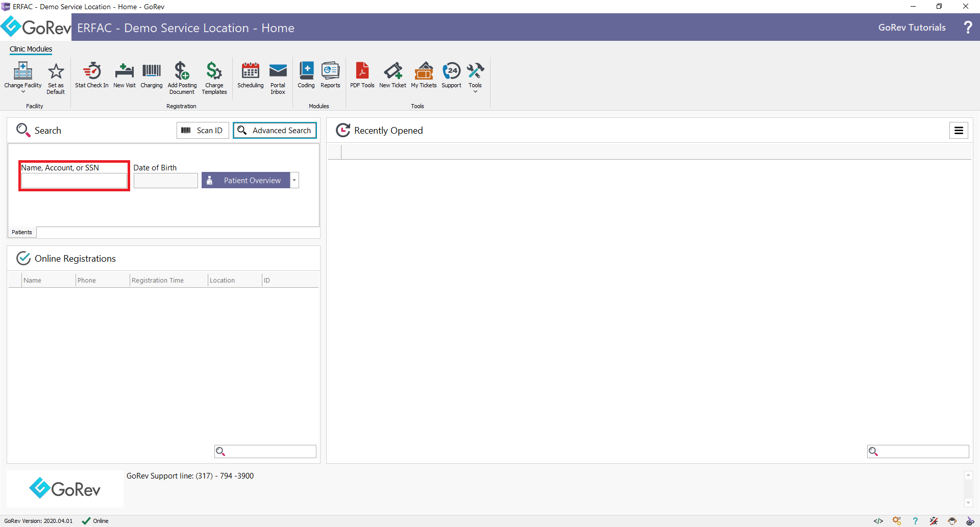Viewport: 980px width, 527px height.
Task: Click the Recently Opened refresh icon
Action: [343, 131]
